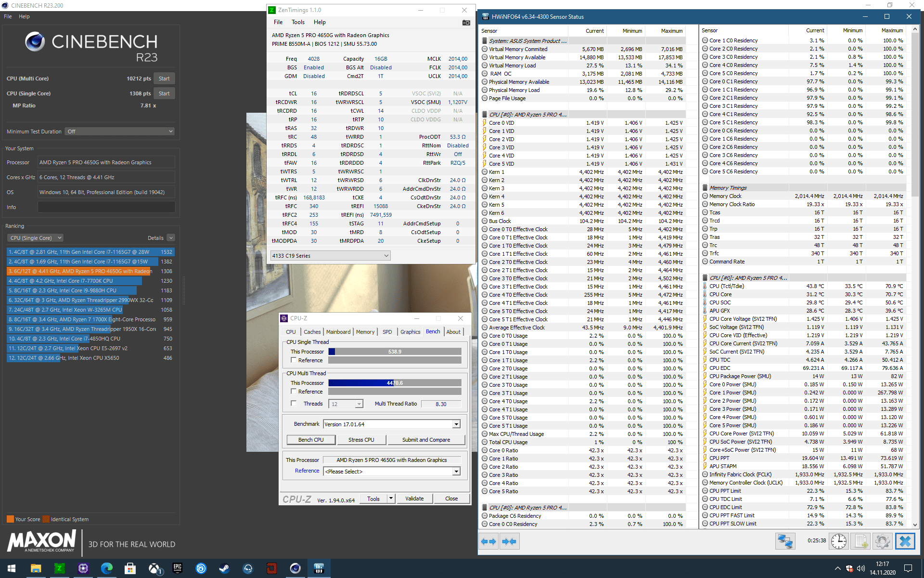
Task: Click HWiNFO blue X close sensors icon
Action: click(905, 541)
